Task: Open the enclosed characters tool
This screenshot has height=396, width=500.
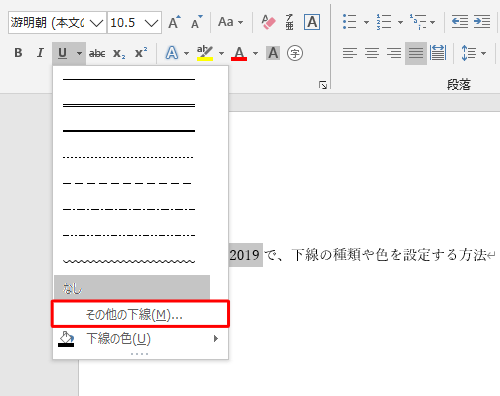Action: click(295, 53)
